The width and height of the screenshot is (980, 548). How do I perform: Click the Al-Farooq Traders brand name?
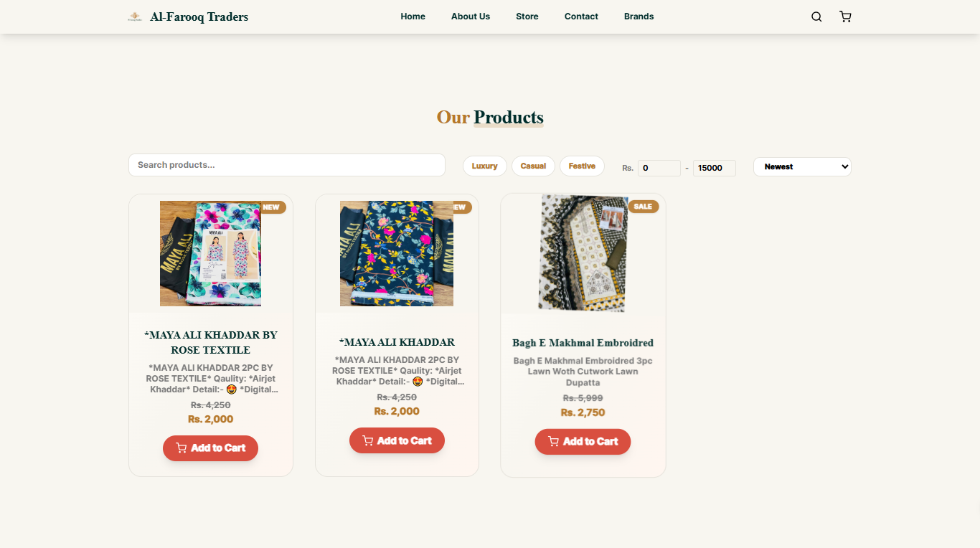(199, 16)
